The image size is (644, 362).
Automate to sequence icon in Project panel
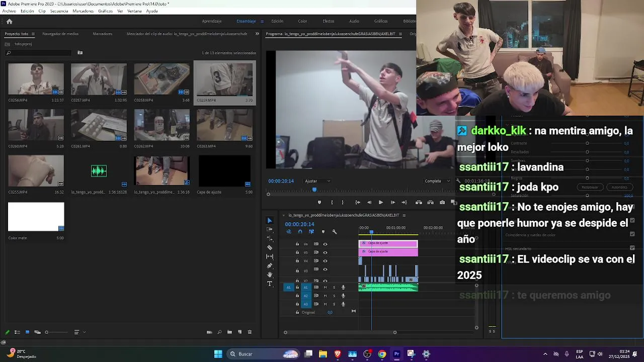coord(209,332)
